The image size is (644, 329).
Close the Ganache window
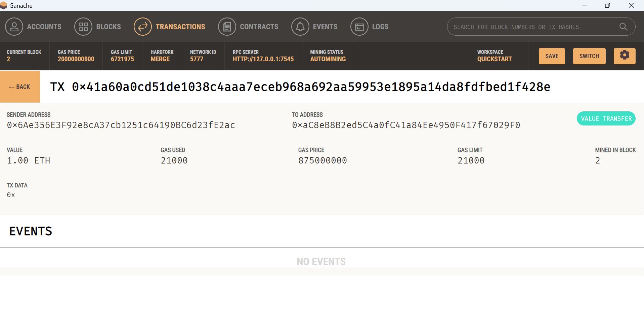631,5
